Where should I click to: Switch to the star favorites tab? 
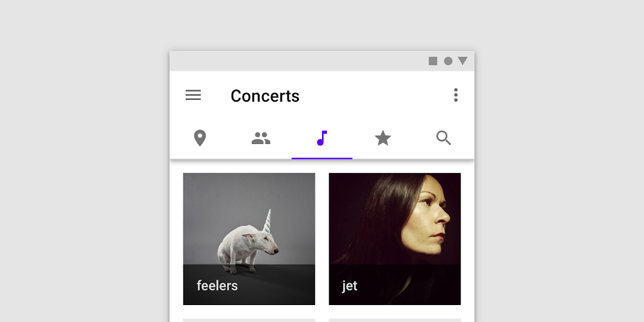click(383, 138)
